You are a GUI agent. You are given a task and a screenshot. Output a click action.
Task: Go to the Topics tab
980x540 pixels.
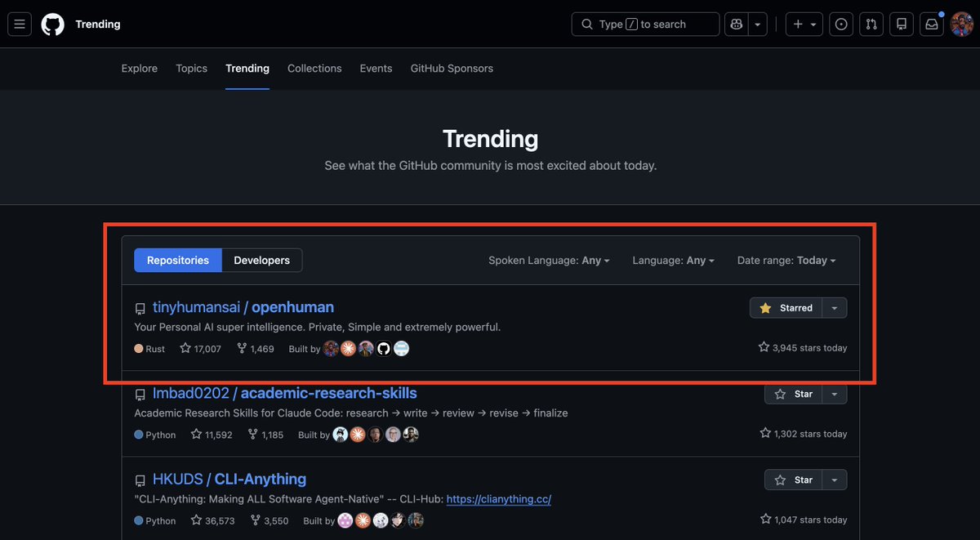(x=192, y=69)
